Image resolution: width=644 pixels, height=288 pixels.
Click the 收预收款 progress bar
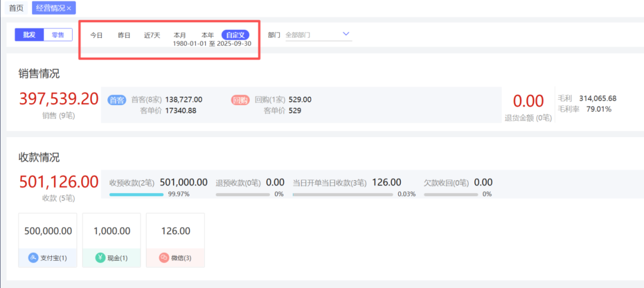[137, 194]
